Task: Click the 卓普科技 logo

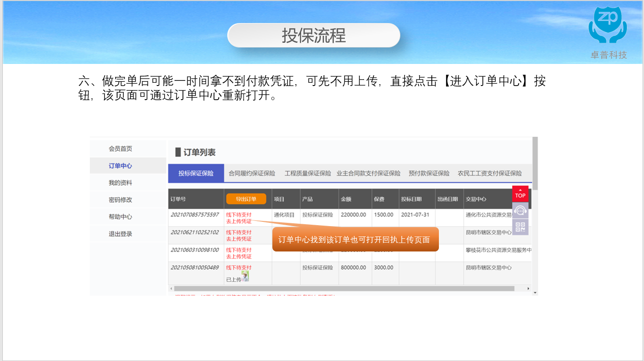Action: (x=608, y=32)
